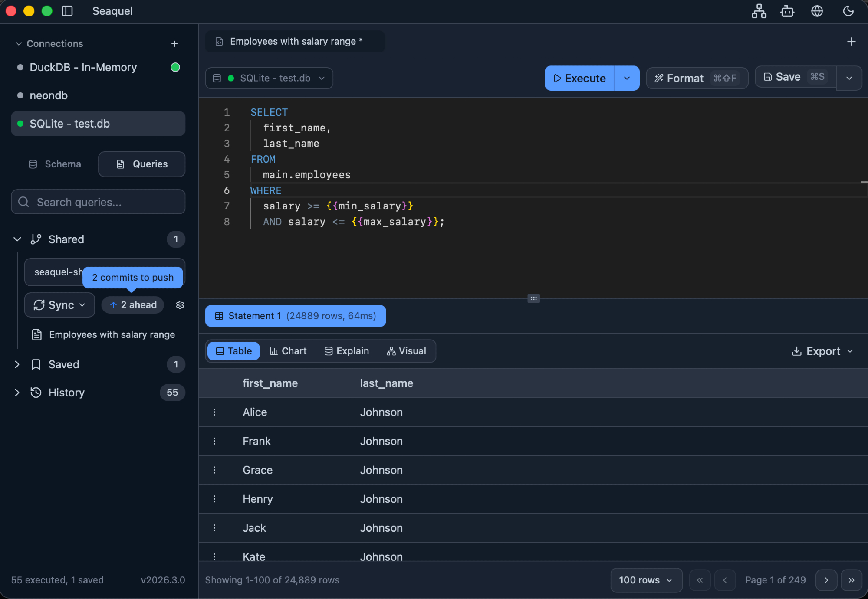The height and width of the screenshot is (599, 868).
Task: Toggle the sidebar panel icon
Action: click(67, 11)
